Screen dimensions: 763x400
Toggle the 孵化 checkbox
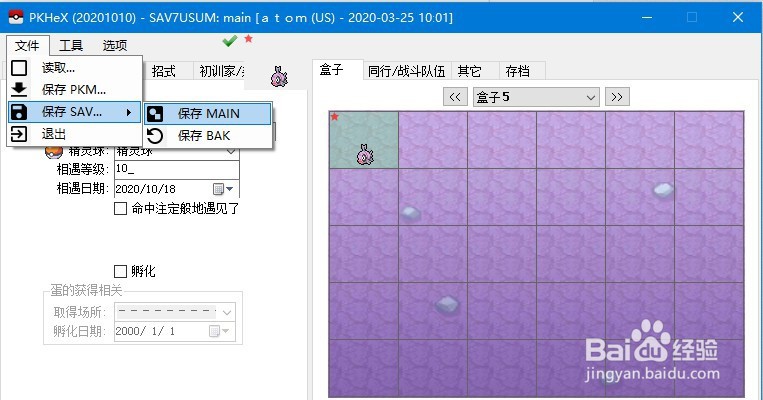click(x=120, y=271)
